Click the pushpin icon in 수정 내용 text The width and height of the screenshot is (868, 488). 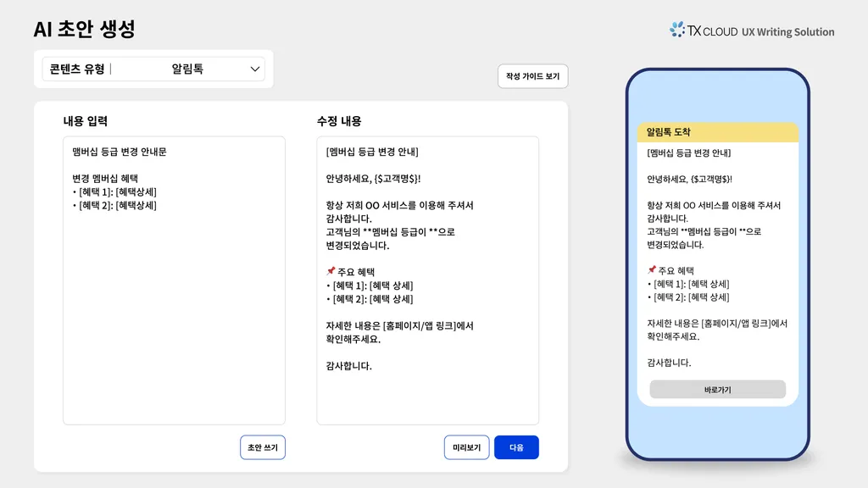pyautogui.click(x=331, y=272)
